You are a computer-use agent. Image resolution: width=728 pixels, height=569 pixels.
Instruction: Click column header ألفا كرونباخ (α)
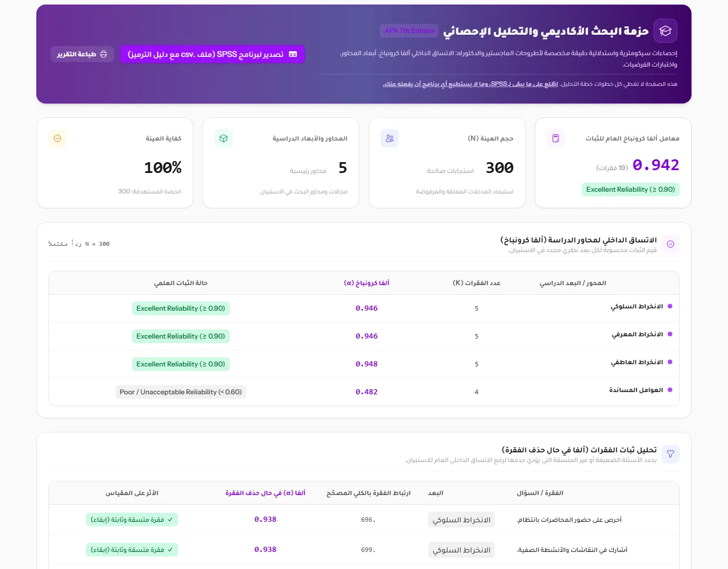pos(366,283)
